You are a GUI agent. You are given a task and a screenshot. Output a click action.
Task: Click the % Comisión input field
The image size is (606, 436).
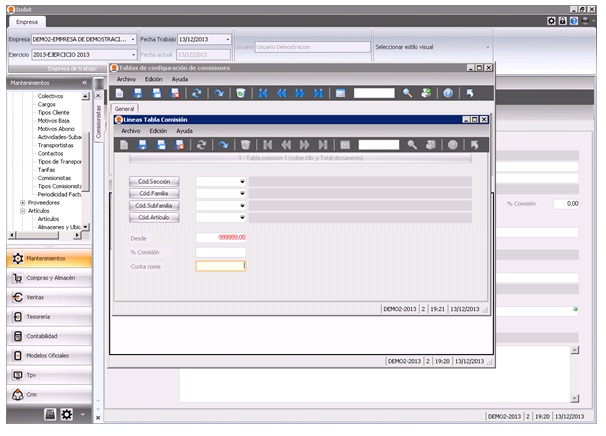[220, 251]
